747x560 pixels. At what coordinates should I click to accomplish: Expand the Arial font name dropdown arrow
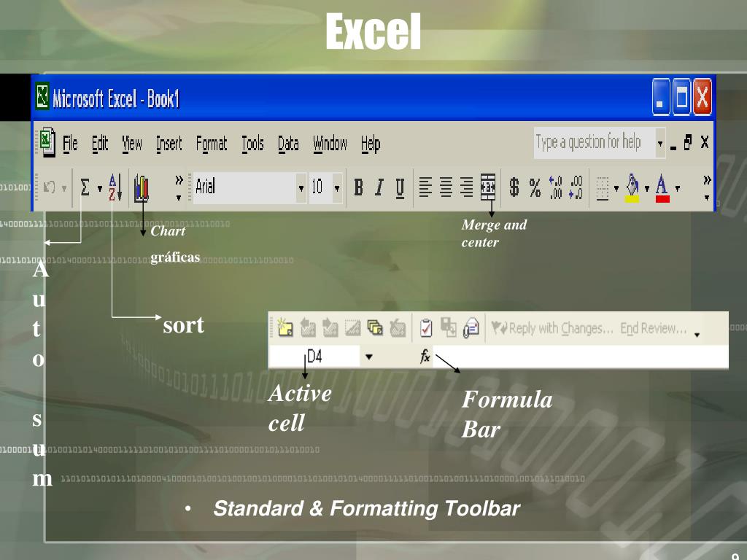pos(301,188)
